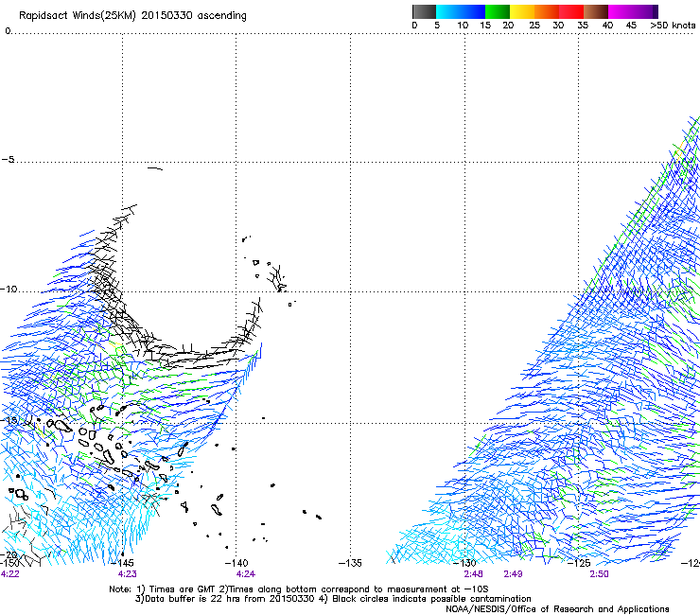The width and height of the screenshot is (700, 615).
Task: Click the longitude axis label '-125'
Action: tap(579, 563)
